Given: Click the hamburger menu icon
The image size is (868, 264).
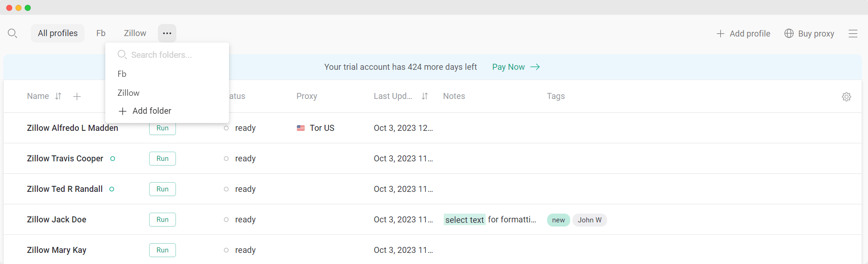Looking at the screenshot, I should [x=853, y=34].
